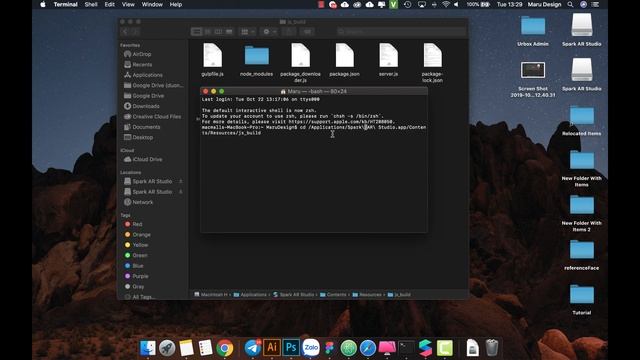Open Camtasia green icon in Dock

[x=445, y=348]
